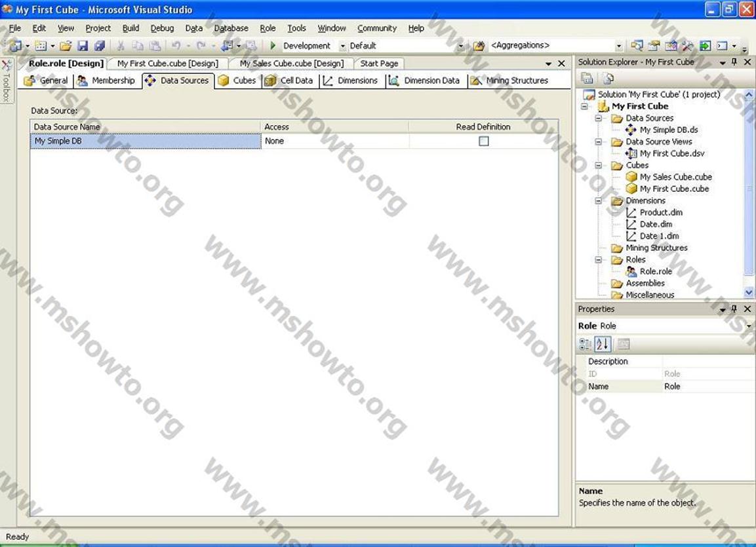Collapse the My First Cube project node
The height and width of the screenshot is (547, 756).
click(585, 106)
